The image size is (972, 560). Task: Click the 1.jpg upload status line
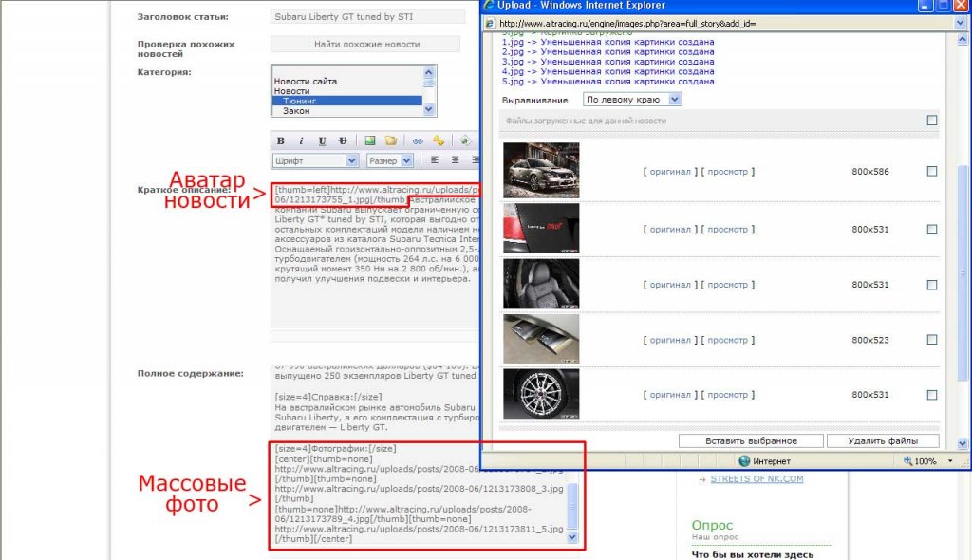[607, 42]
